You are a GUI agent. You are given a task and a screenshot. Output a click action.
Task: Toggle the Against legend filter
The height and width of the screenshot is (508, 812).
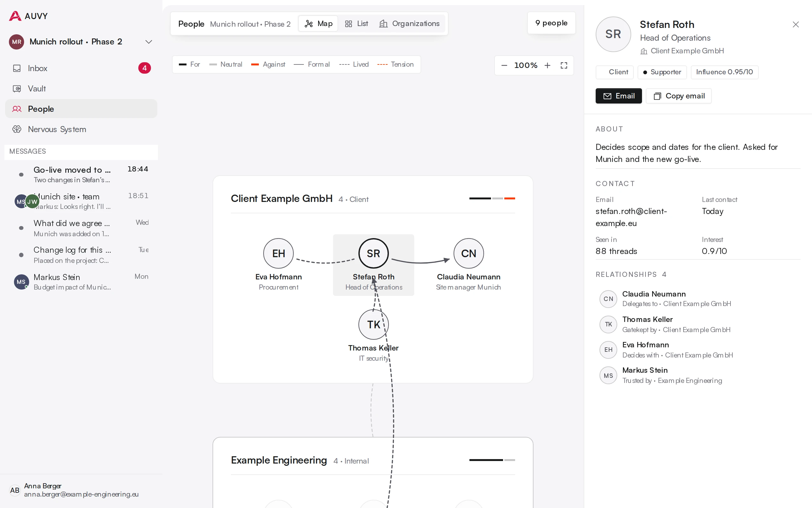pos(268,64)
